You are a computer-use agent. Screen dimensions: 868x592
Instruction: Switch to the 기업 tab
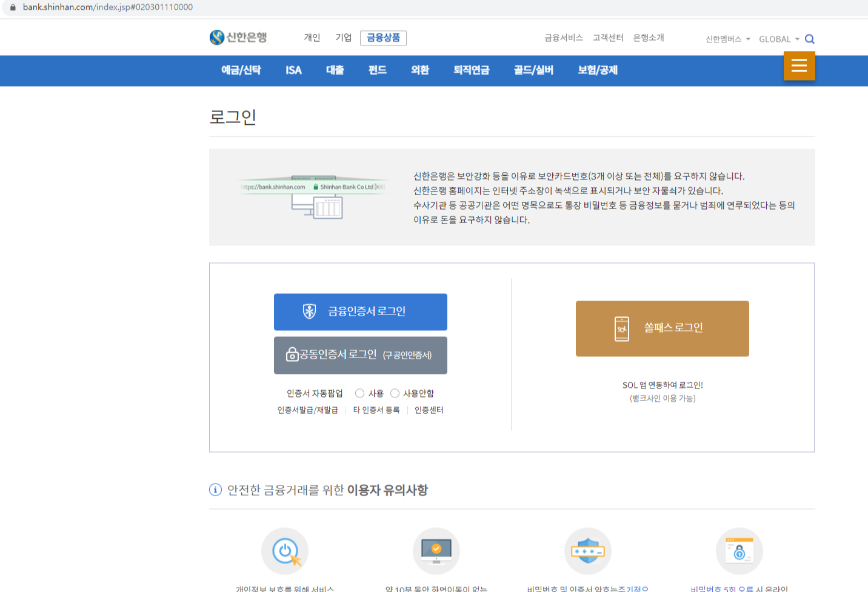(344, 38)
